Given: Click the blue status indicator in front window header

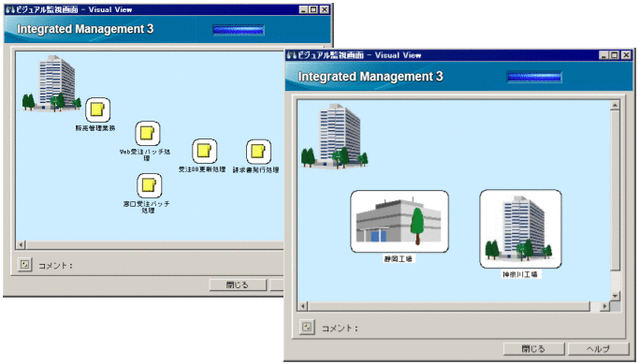Looking at the screenshot, I should [534, 77].
